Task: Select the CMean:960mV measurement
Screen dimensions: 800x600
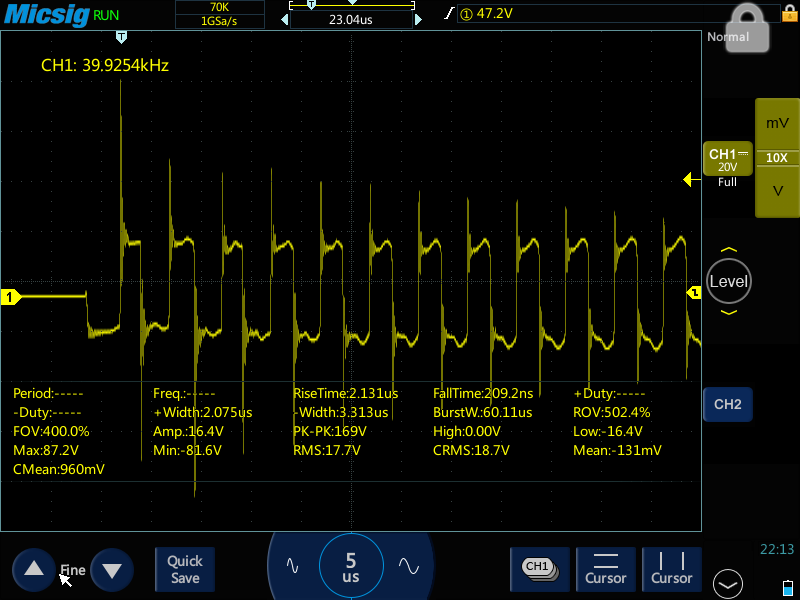Action: point(59,469)
